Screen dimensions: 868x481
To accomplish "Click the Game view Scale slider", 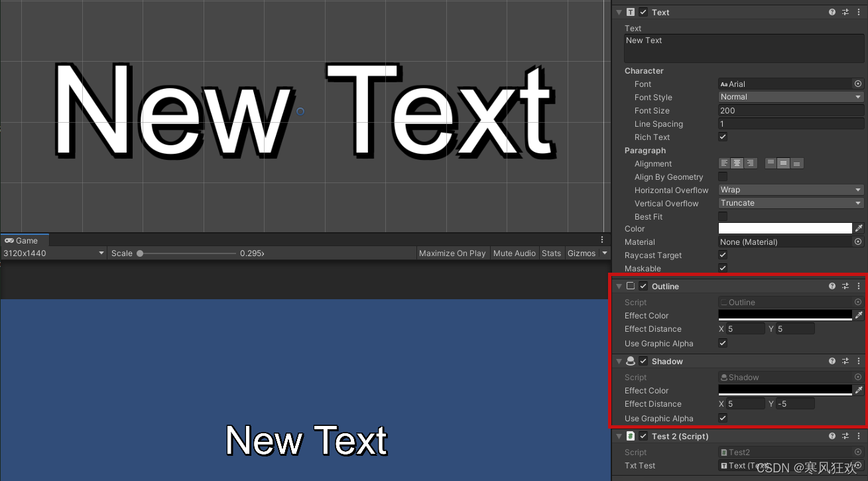I will click(x=186, y=253).
